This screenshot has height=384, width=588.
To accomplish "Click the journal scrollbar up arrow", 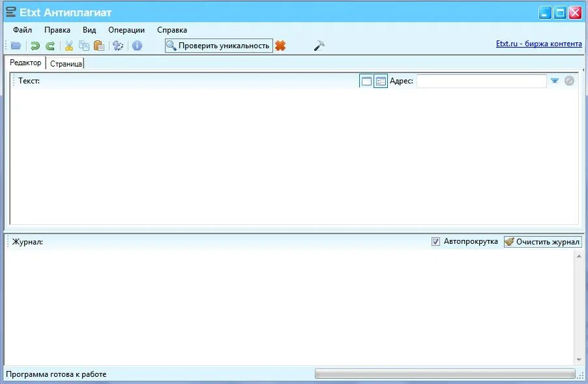I will click(x=579, y=256).
